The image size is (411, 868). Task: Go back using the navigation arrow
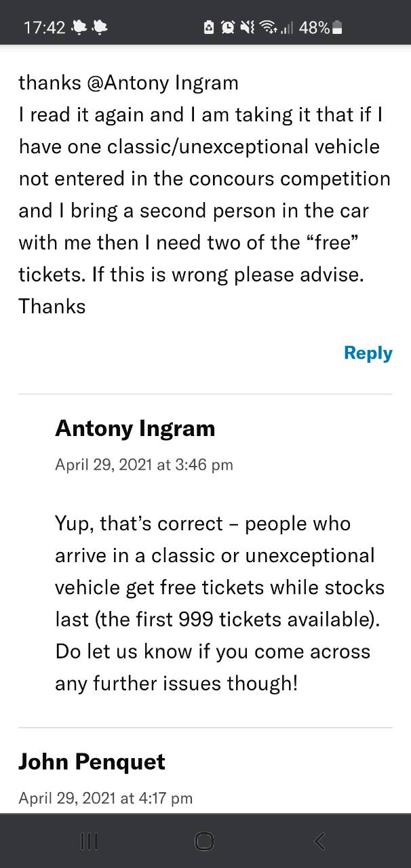tap(321, 842)
